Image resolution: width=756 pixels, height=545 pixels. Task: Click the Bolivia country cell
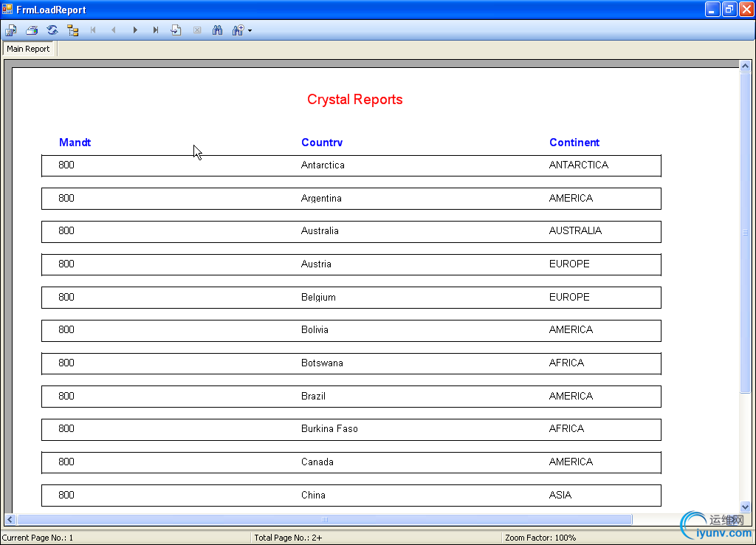tap(315, 330)
